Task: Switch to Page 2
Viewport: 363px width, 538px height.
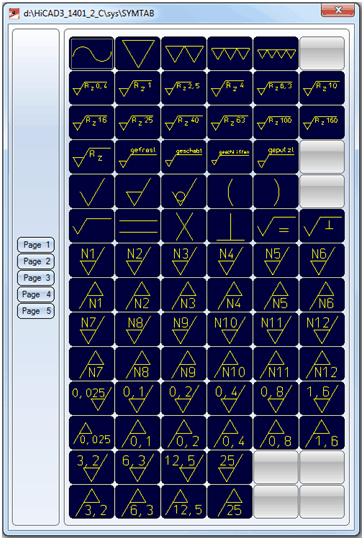Action: tap(36, 261)
